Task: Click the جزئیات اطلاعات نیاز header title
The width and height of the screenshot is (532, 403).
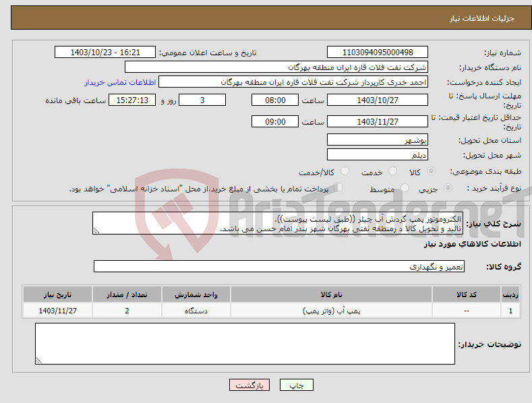Action: click(x=482, y=18)
